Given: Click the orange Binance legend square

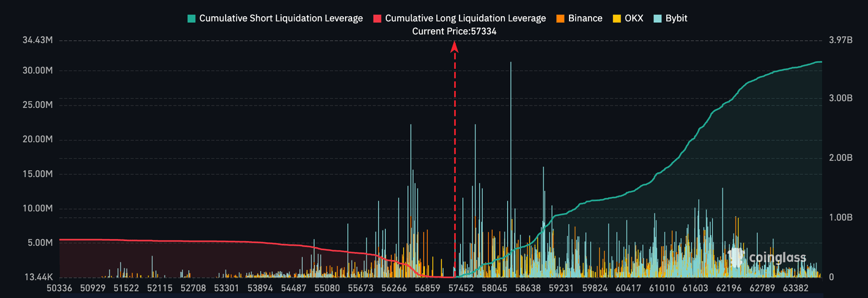Looking at the screenshot, I should 560,18.
